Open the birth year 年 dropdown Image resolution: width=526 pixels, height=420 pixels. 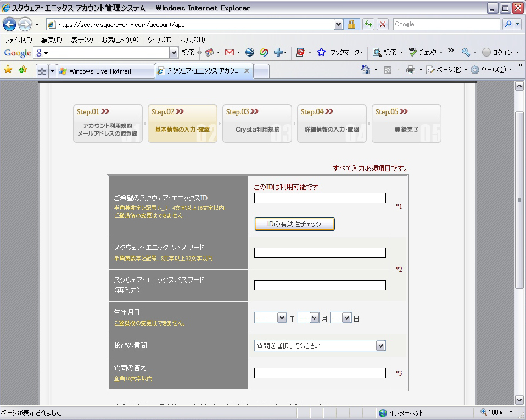pyautogui.click(x=270, y=318)
